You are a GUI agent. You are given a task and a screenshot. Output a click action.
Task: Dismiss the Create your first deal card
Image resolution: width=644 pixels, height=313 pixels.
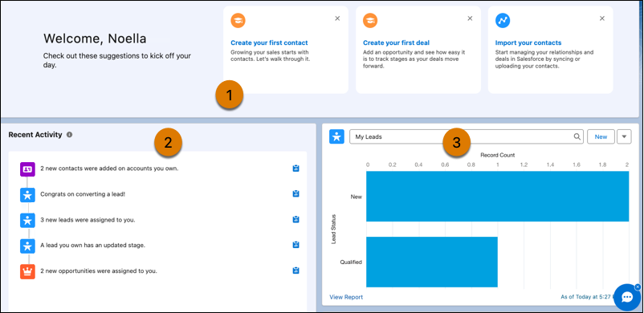coord(470,18)
